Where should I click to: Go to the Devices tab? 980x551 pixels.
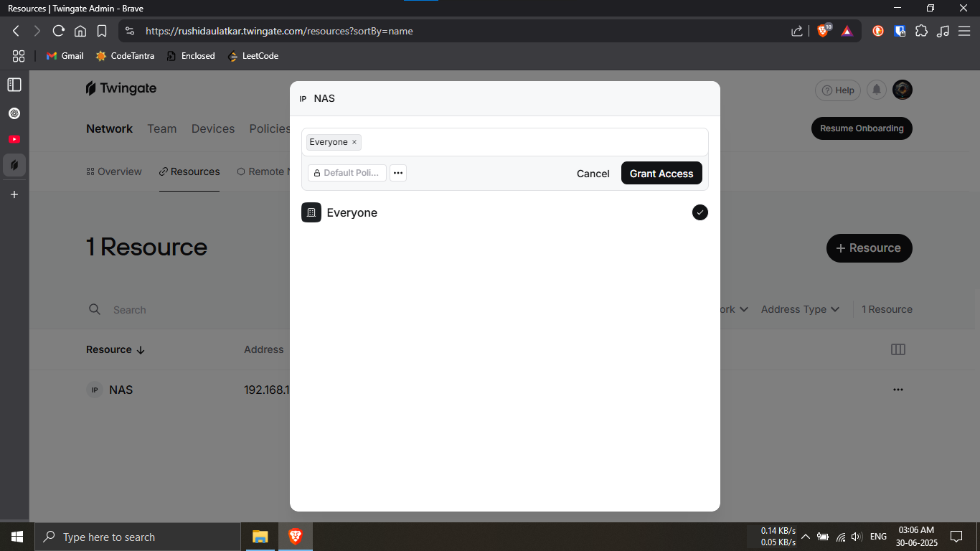213,128
